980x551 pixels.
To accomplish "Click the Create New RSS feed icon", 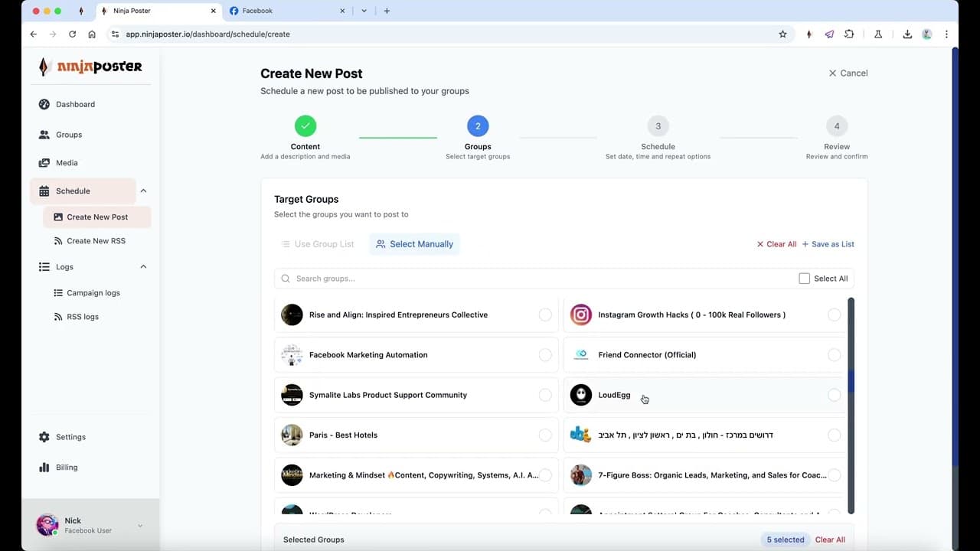I will pyautogui.click(x=58, y=241).
